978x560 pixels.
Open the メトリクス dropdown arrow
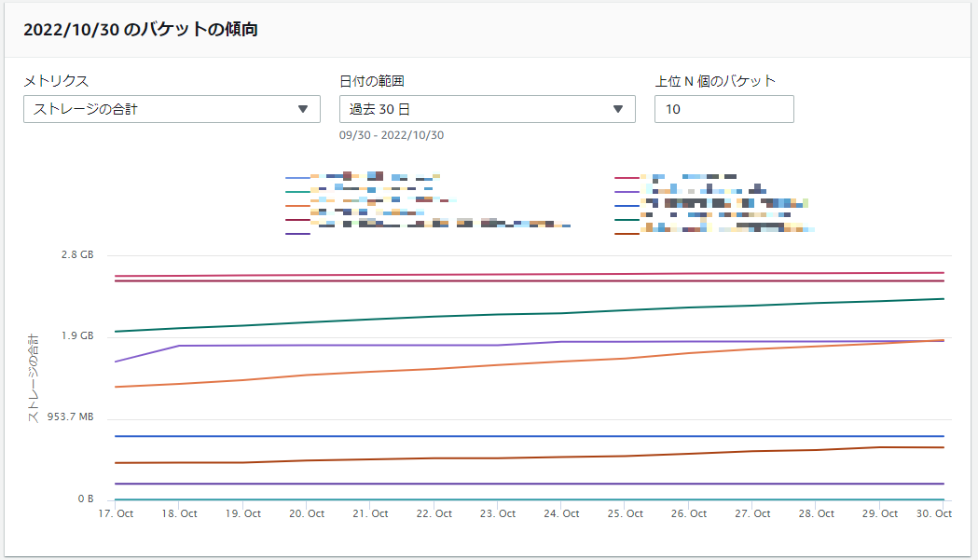[304, 109]
